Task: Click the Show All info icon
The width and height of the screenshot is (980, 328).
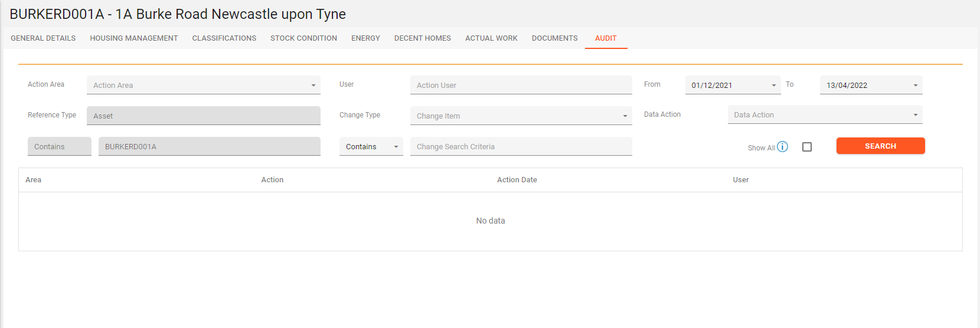Action: point(782,147)
